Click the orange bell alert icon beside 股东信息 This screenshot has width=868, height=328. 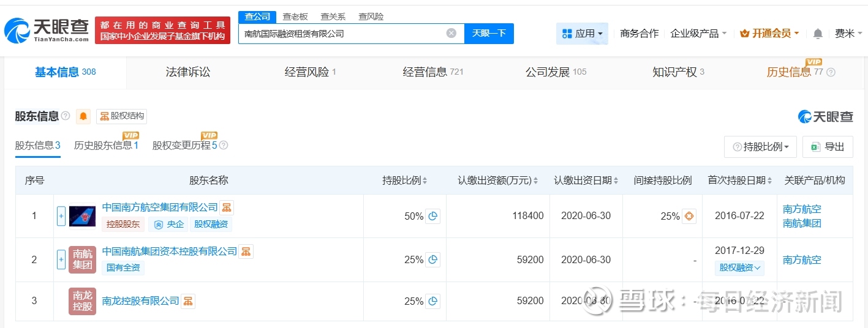[x=83, y=116]
